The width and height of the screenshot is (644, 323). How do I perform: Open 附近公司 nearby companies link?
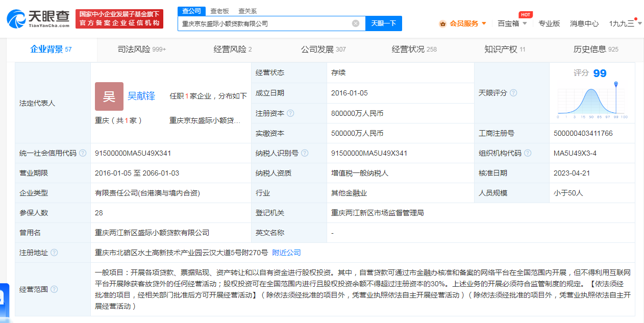[x=286, y=253]
